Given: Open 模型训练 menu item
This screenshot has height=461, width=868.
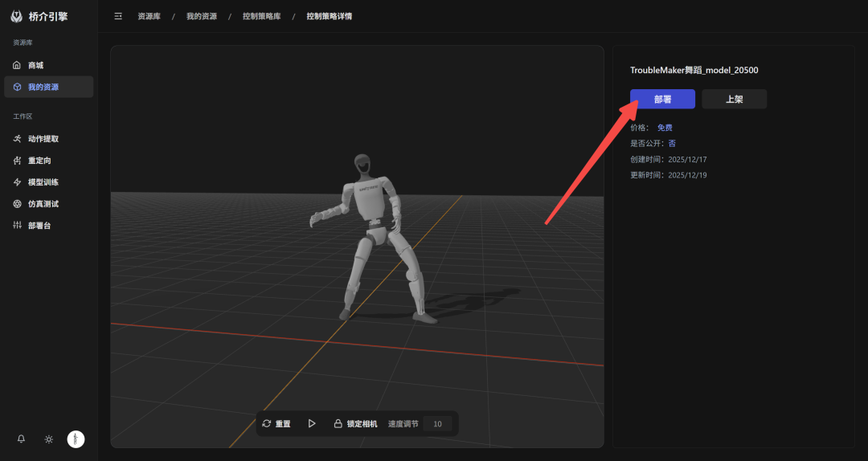Looking at the screenshot, I should (49, 182).
